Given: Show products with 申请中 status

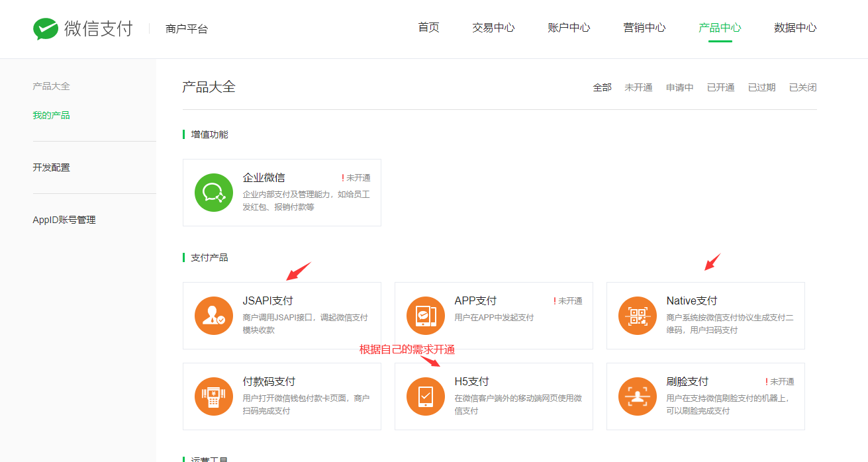Looking at the screenshot, I should 679,87.
